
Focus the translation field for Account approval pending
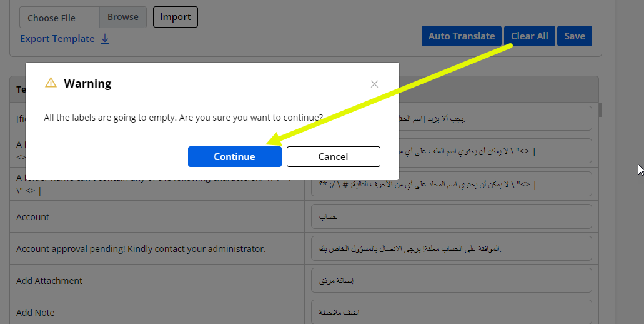point(451,249)
